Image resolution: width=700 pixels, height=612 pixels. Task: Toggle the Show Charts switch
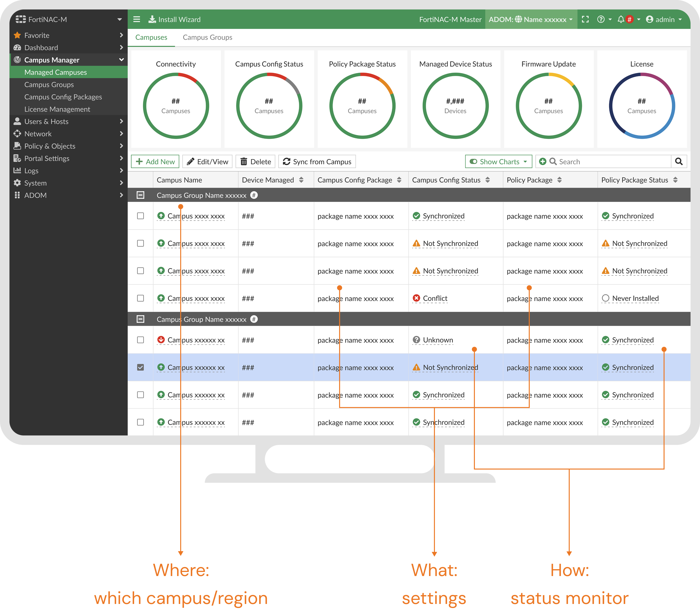pos(473,162)
